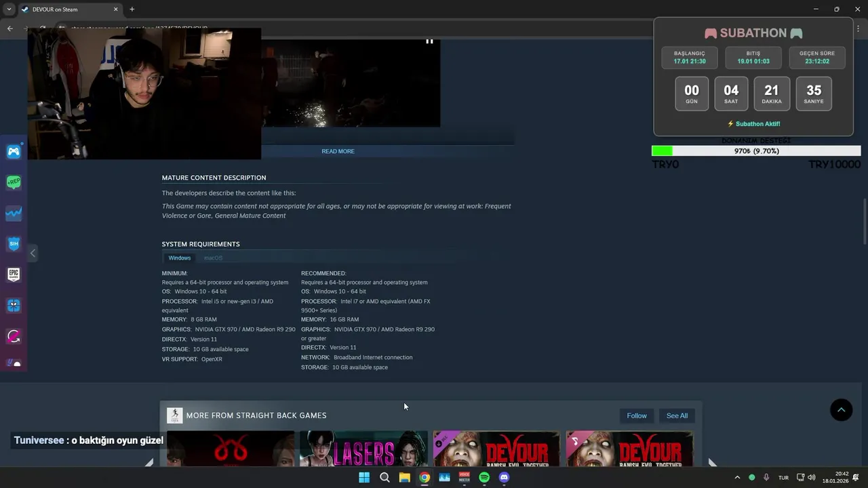Click the scroll-to-top round arrow button
The image size is (868, 488).
click(841, 409)
